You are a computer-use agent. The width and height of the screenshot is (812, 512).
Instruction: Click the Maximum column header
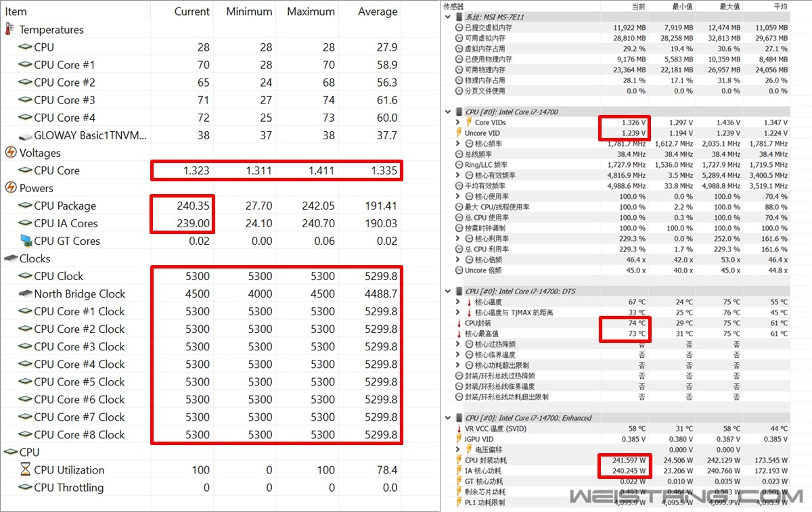click(311, 11)
